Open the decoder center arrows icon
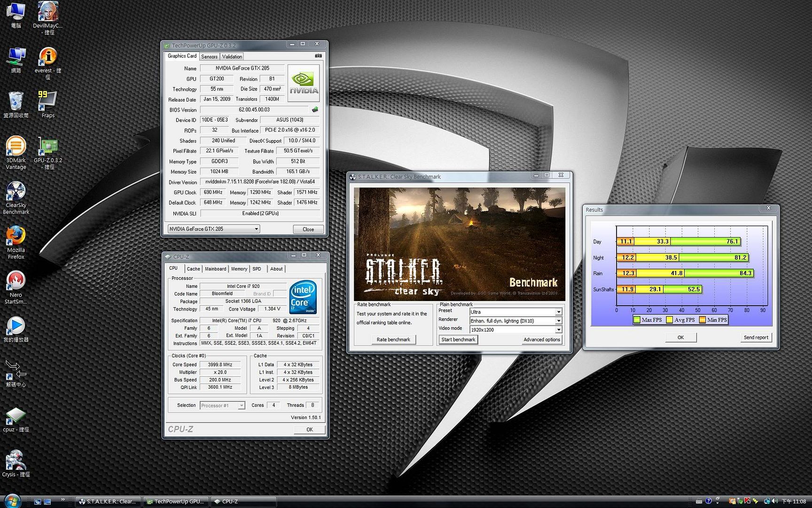812x508 pixels. point(16,373)
